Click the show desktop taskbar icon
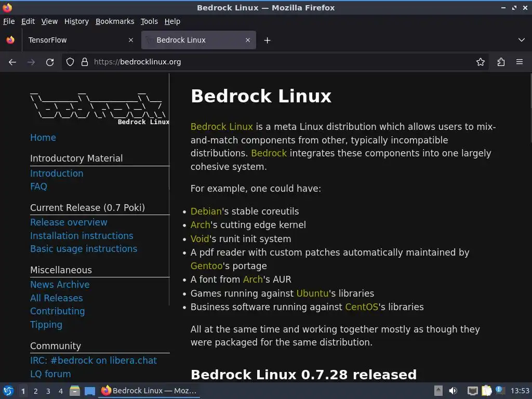The height and width of the screenshot is (399, 532). [89, 391]
